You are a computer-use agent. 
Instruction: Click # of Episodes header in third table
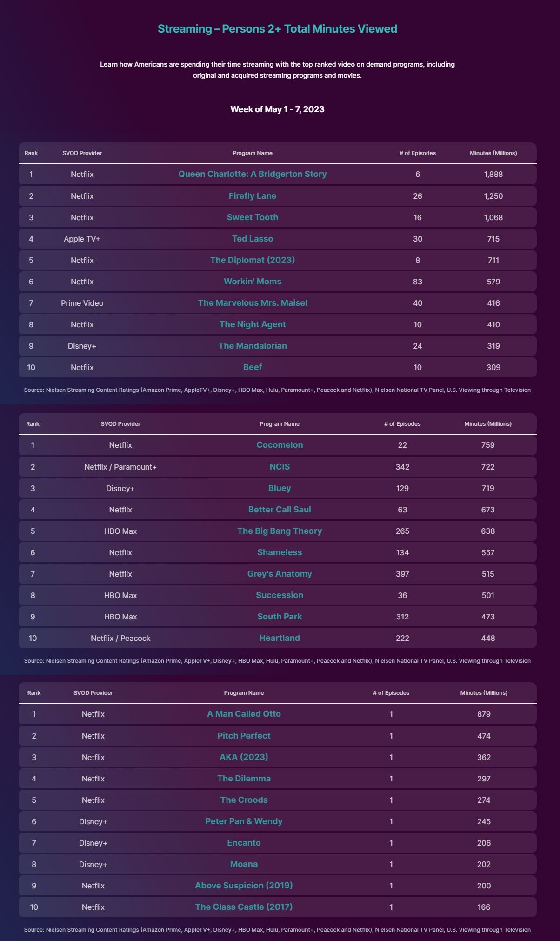pyautogui.click(x=391, y=693)
